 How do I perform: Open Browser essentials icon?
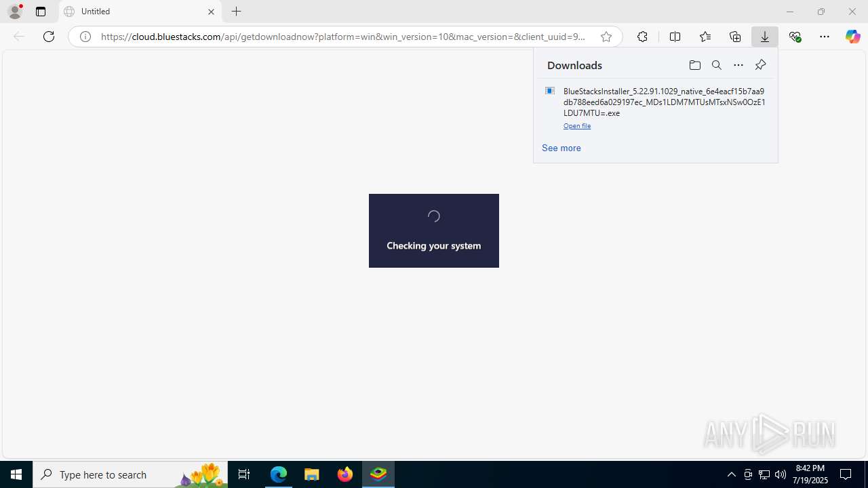(795, 37)
